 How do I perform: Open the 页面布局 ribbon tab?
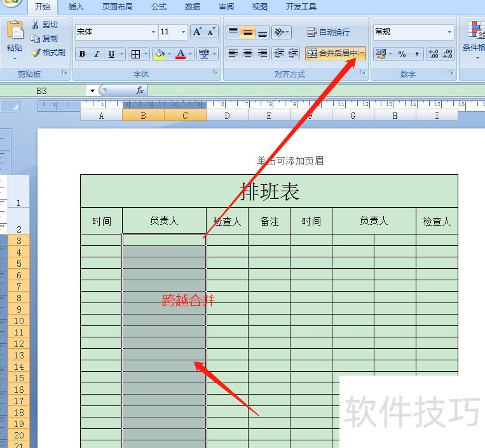point(117,7)
